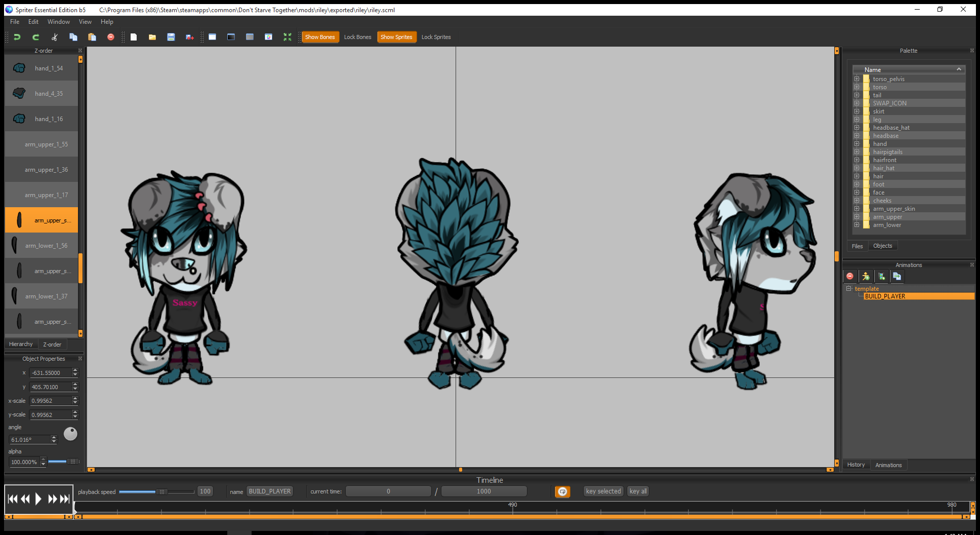Image resolution: width=980 pixels, height=535 pixels.
Task: Switch to the History tab
Action: [x=856, y=465]
